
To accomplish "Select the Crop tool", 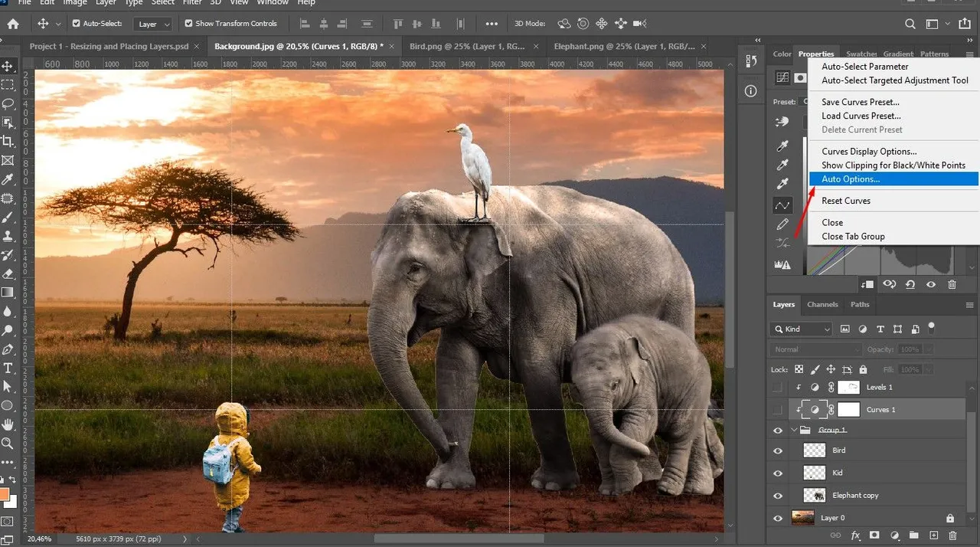I will pyautogui.click(x=8, y=142).
